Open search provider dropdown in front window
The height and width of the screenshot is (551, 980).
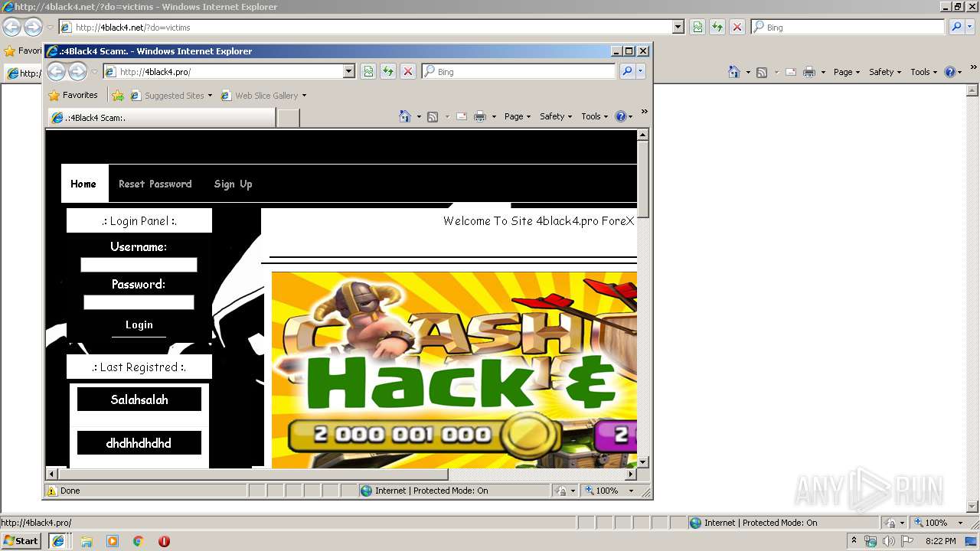click(x=641, y=71)
